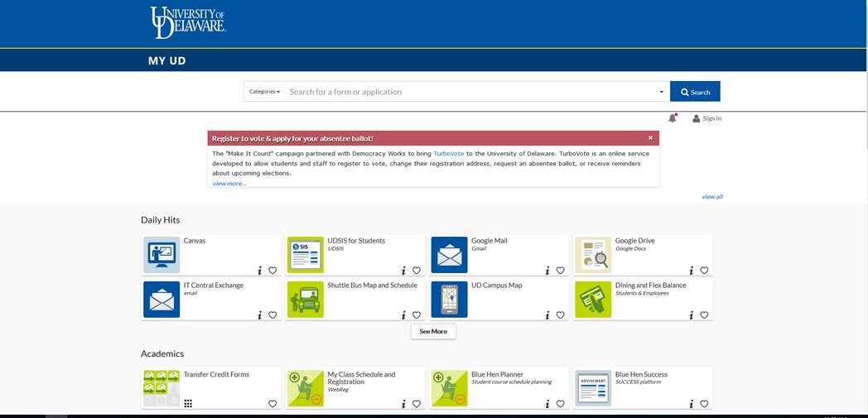Close the Register to vote banner
The width and height of the screenshot is (868, 418).
pos(650,138)
